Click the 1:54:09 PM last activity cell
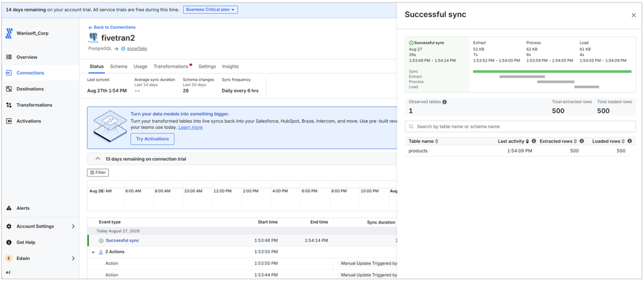 [x=519, y=151]
